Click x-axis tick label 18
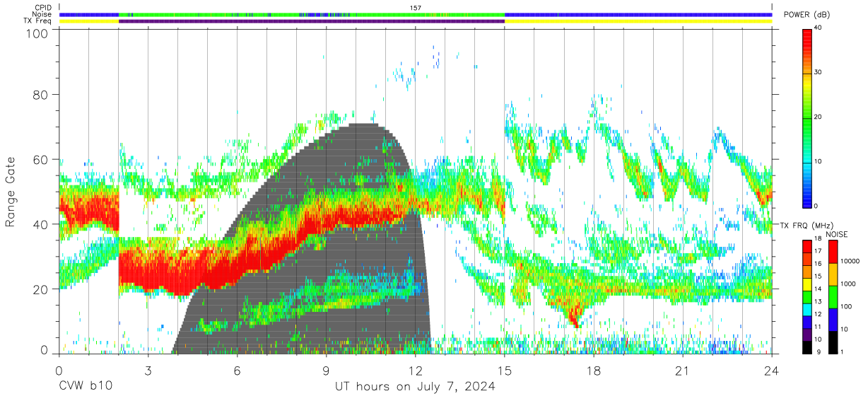 tap(594, 371)
